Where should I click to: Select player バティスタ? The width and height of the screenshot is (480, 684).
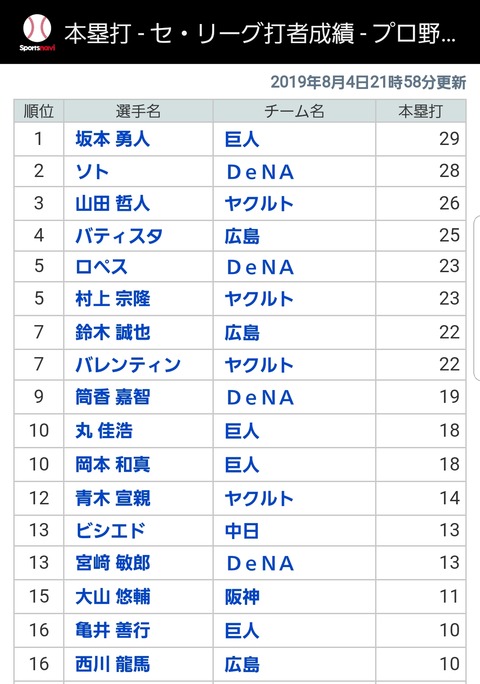(x=119, y=236)
